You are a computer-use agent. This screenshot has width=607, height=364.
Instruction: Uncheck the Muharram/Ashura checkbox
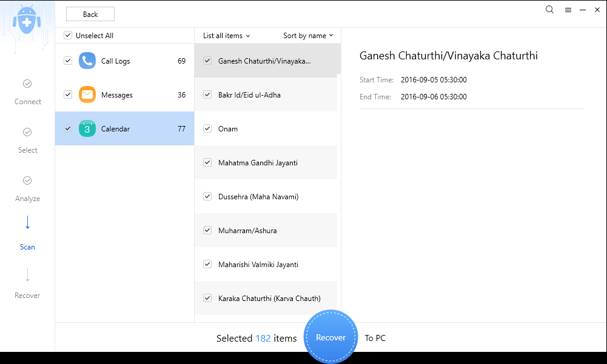pyautogui.click(x=207, y=231)
